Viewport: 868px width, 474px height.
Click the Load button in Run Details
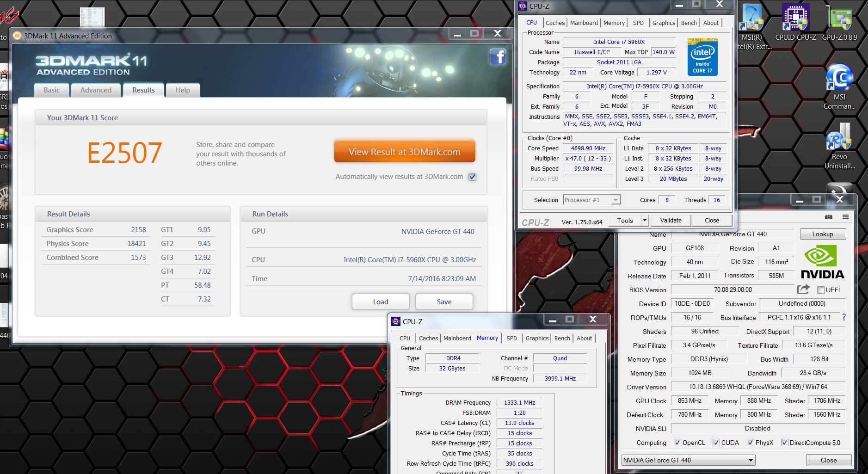point(381,302)
